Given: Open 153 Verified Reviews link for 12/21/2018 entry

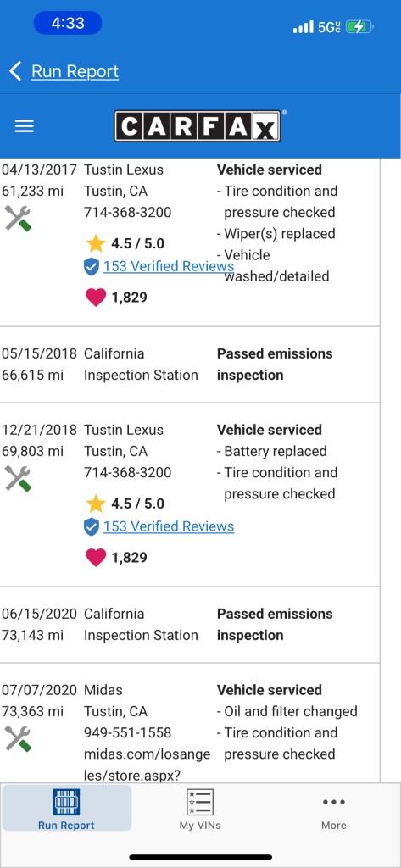Looking at the screenshot, I should tap(169, 526).
